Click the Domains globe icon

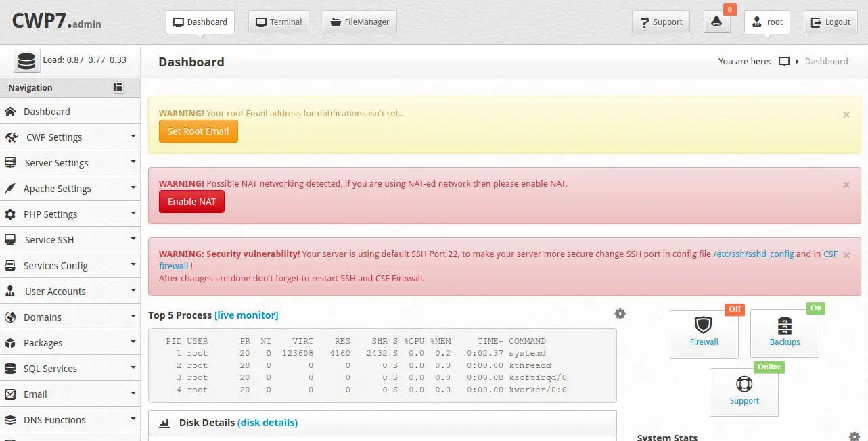[x=10, y=317]
